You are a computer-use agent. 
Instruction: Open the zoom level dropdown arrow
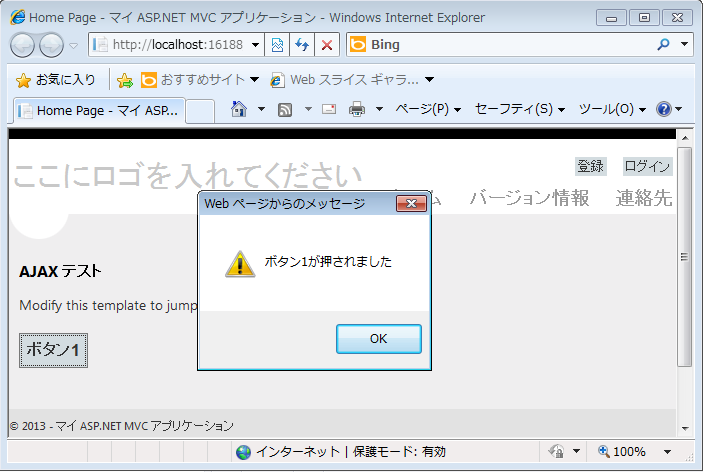click(667, 452)
